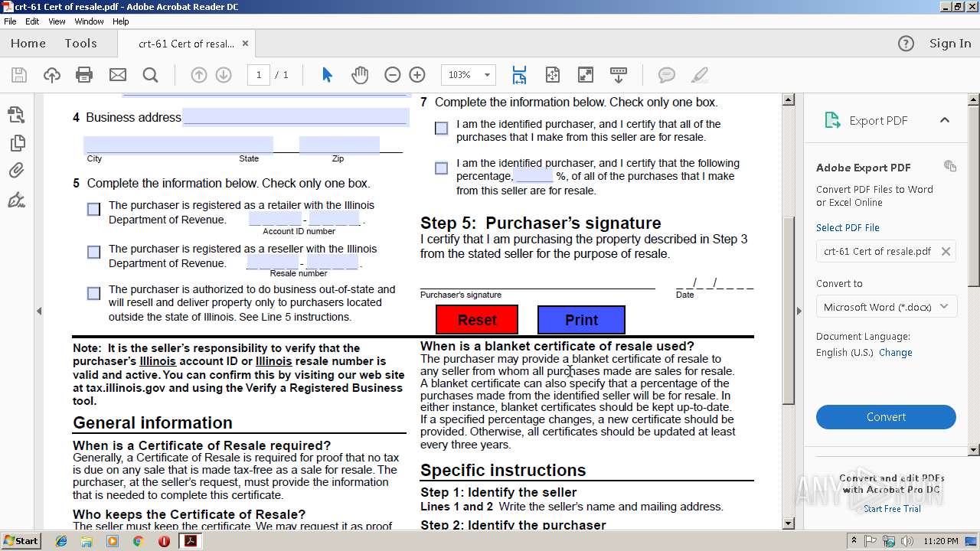Image resolution: width=980 pixels, height=551 pixels.
Task: Open the View menu
Action: [x=57, y=21]
